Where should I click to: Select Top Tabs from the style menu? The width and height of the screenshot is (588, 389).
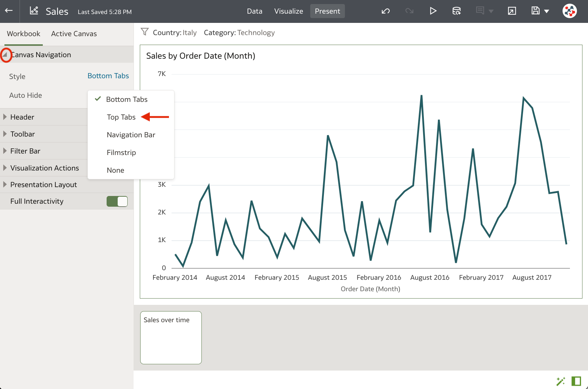(121, 117)
